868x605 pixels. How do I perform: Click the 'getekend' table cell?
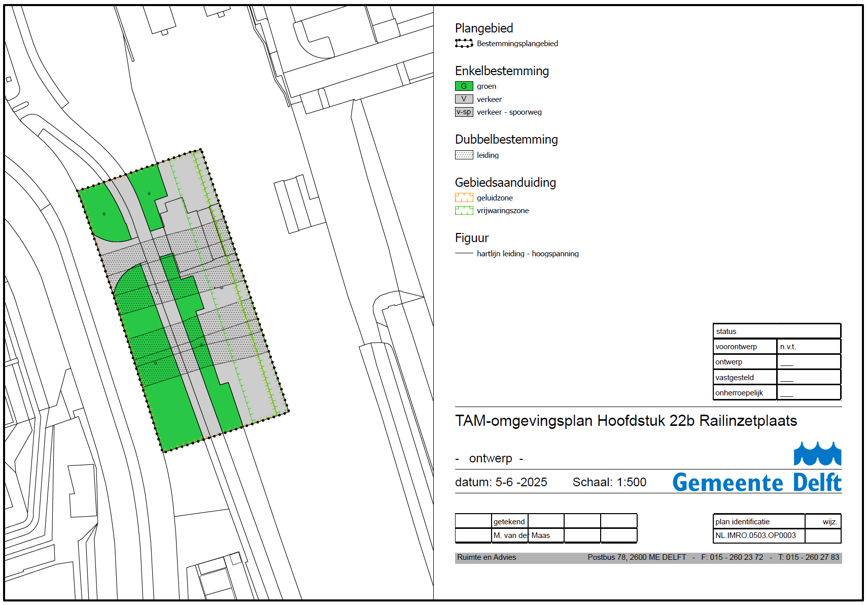coord(510,521)
